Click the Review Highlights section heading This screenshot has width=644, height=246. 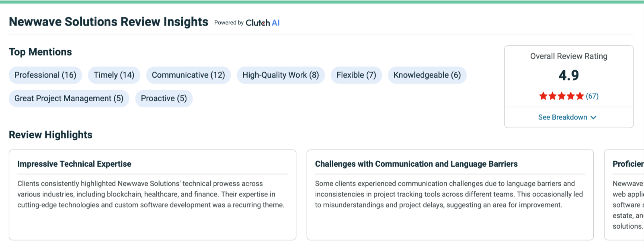(x=51, y=135)
